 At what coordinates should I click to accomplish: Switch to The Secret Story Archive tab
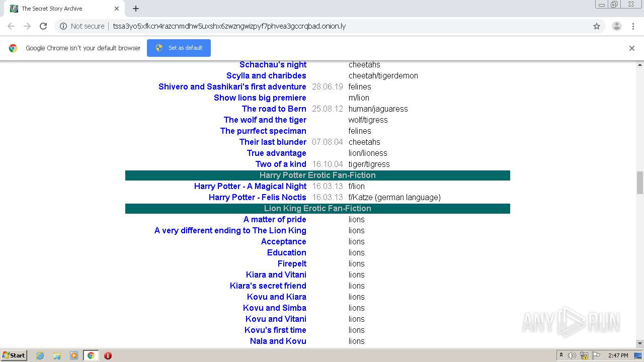65,9
